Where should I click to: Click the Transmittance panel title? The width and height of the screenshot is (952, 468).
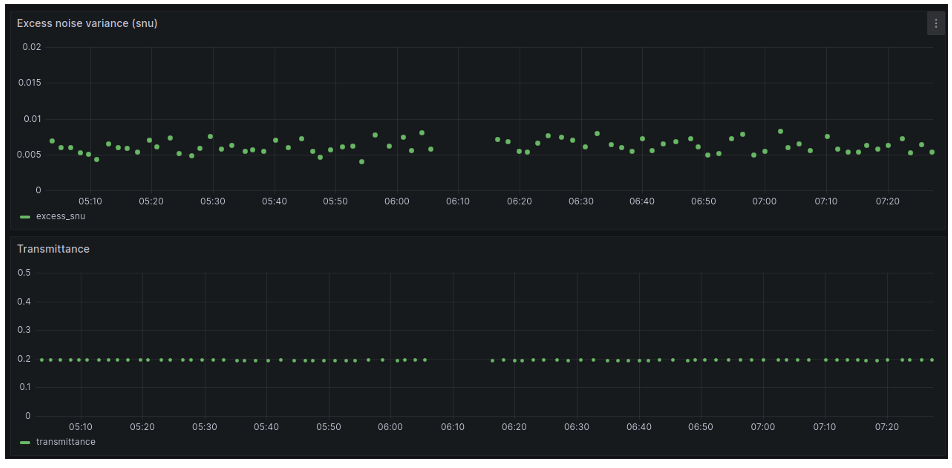click(x=53, y=249)
